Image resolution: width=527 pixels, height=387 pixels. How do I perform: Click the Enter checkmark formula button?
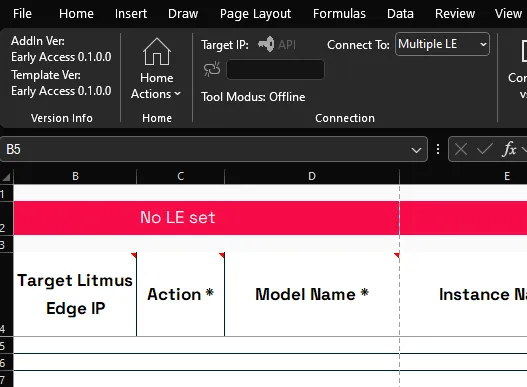[484, 149]
